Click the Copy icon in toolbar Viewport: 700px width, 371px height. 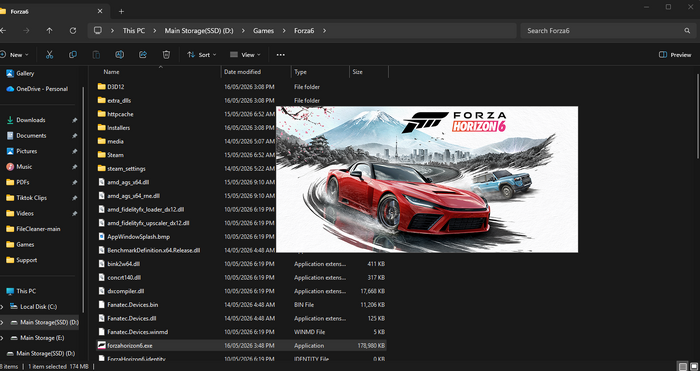point(73,54)
